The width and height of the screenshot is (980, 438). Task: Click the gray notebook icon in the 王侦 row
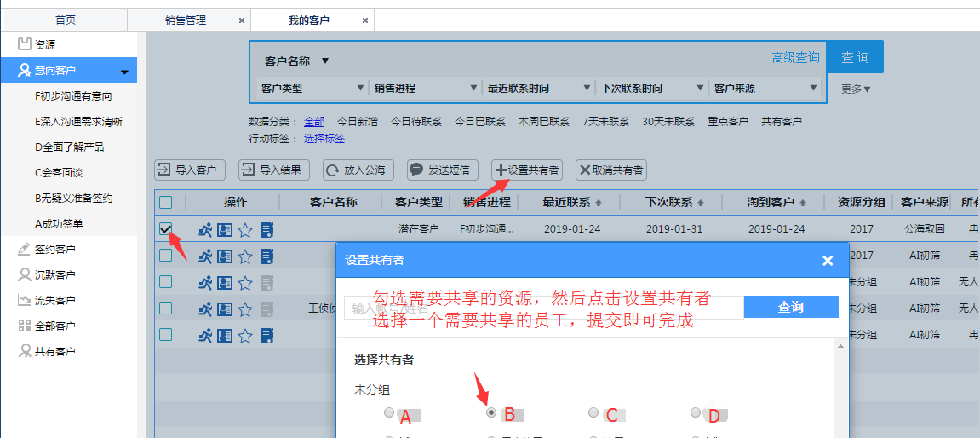[x=266, y=308]
